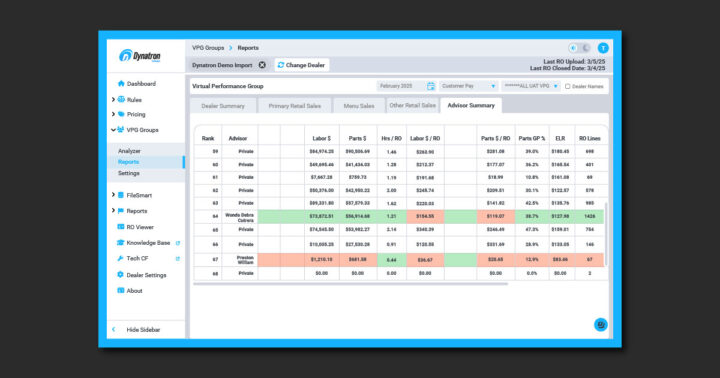Click the Virtual Performance Group heading
Viewport: 720px width, 378px height.
pyautogui.click(x=227, y=86)
